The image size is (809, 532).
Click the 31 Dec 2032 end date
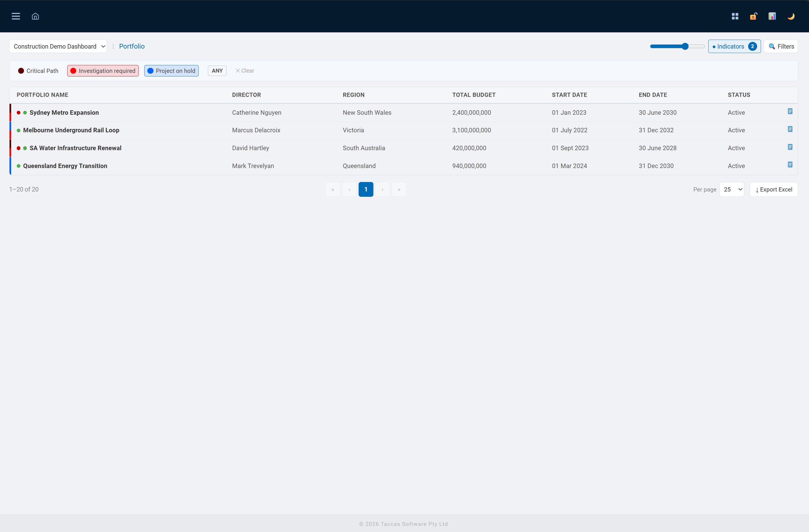[656, 130]
